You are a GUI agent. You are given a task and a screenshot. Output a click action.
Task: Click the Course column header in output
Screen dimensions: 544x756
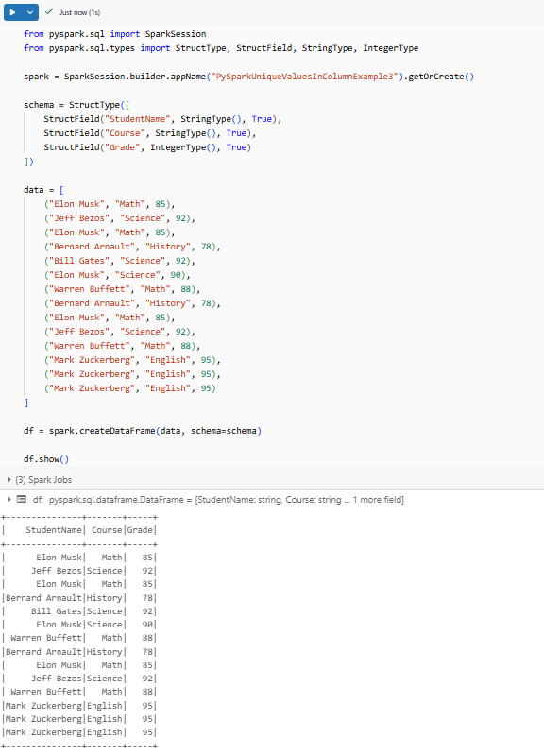107,530
